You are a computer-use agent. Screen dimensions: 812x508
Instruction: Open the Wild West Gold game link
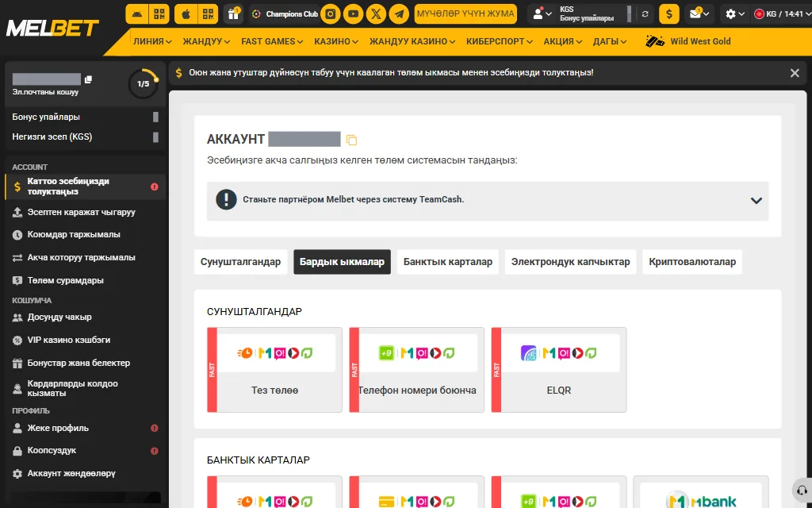[688, 41]
